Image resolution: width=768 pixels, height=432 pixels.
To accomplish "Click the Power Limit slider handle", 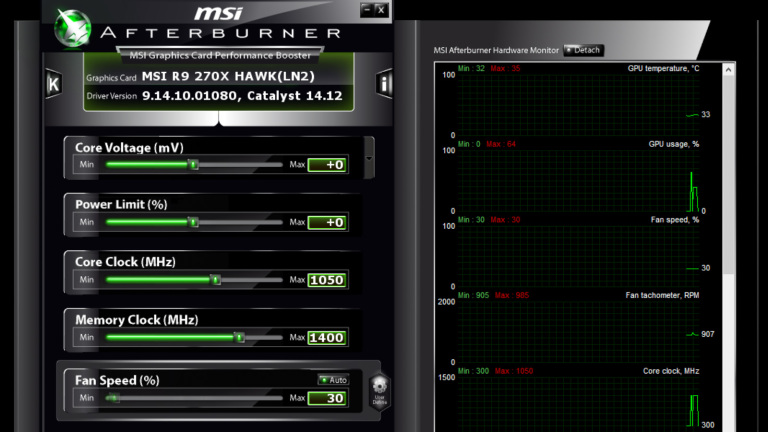I will tap(194, 222).
